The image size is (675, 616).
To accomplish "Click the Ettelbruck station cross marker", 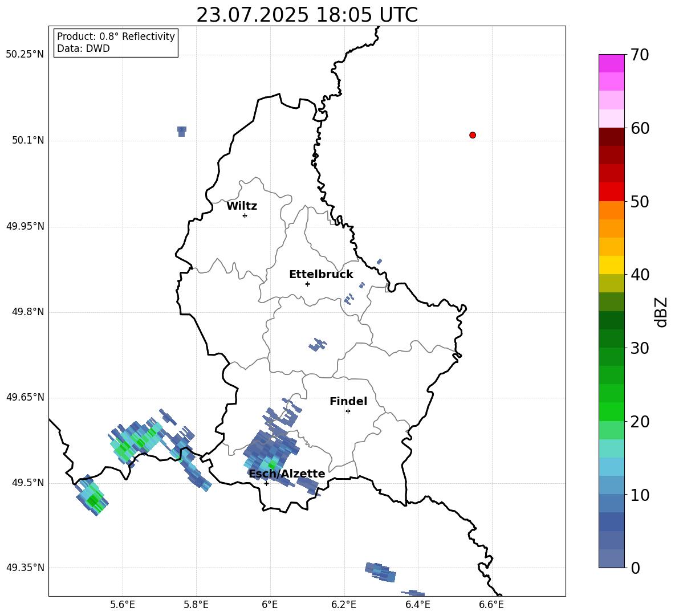I will point(307,284).
